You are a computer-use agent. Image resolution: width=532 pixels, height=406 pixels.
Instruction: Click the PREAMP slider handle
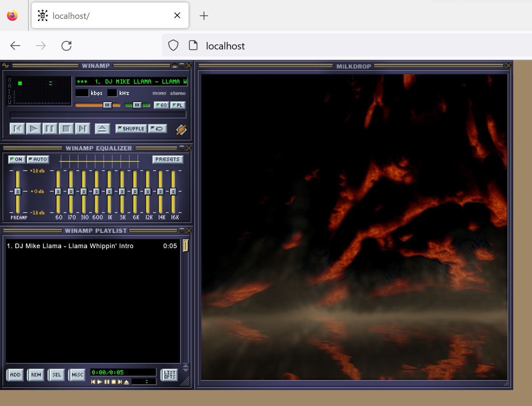(18, 191)
